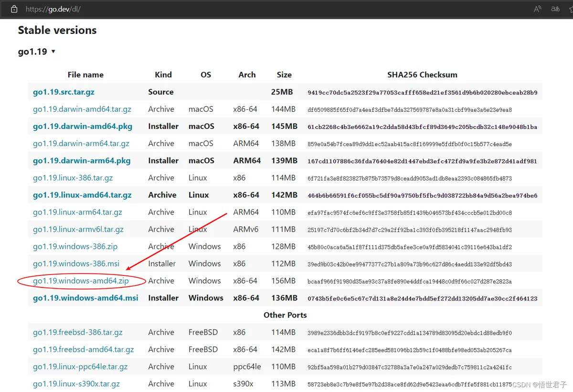The width and height of the screenshot is (573, 392).
Task: Click the checksum starting with 0743b5fe
Action: 423,299
